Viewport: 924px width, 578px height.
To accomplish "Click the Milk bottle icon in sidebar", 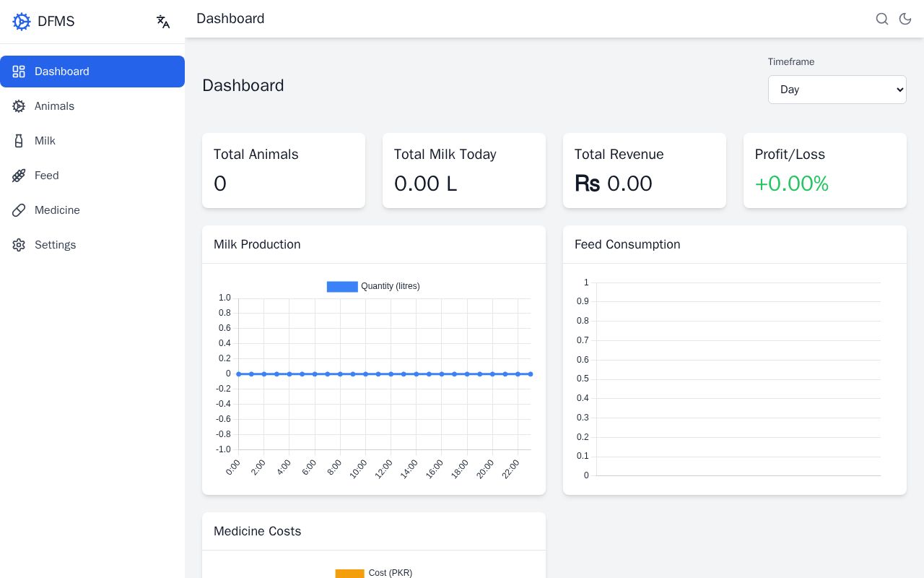I will tap(19, 141).
